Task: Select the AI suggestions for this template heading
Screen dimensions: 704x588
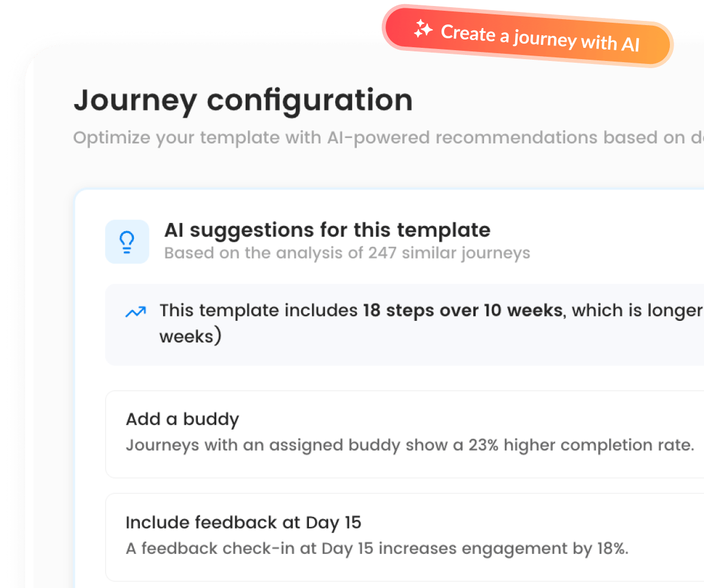Action: point(327,229)
